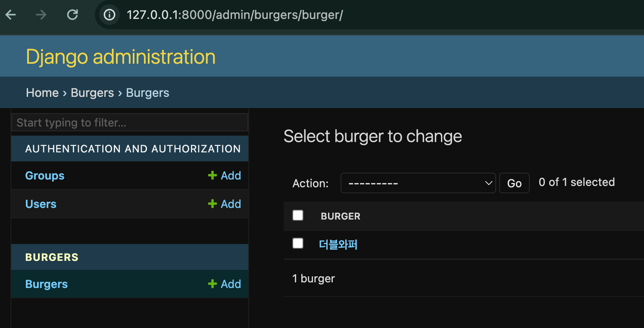Screen dimensions: 644x328
Task: Click the '0 of 1 selected' counter text
Action: (577, 183)
